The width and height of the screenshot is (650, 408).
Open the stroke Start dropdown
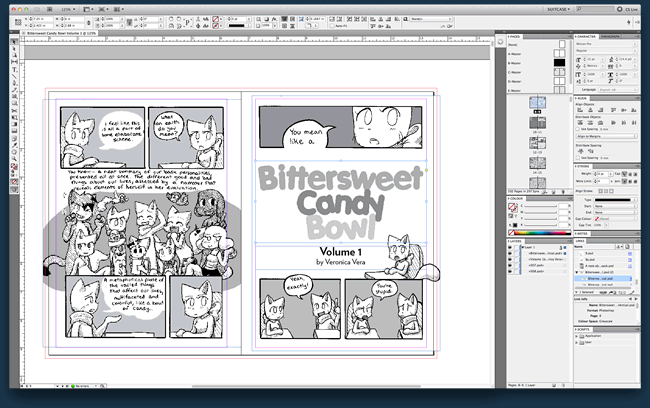[x=615, y=206]
